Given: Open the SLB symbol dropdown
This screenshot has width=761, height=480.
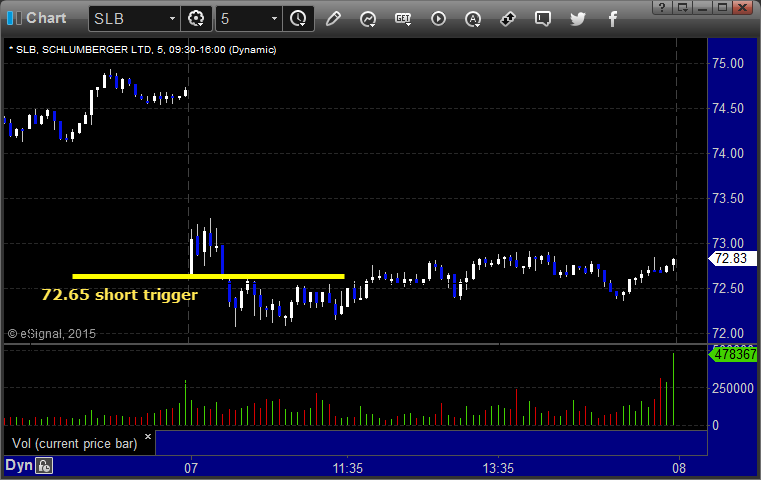Looking at the screenshot, I should point(172,18).
